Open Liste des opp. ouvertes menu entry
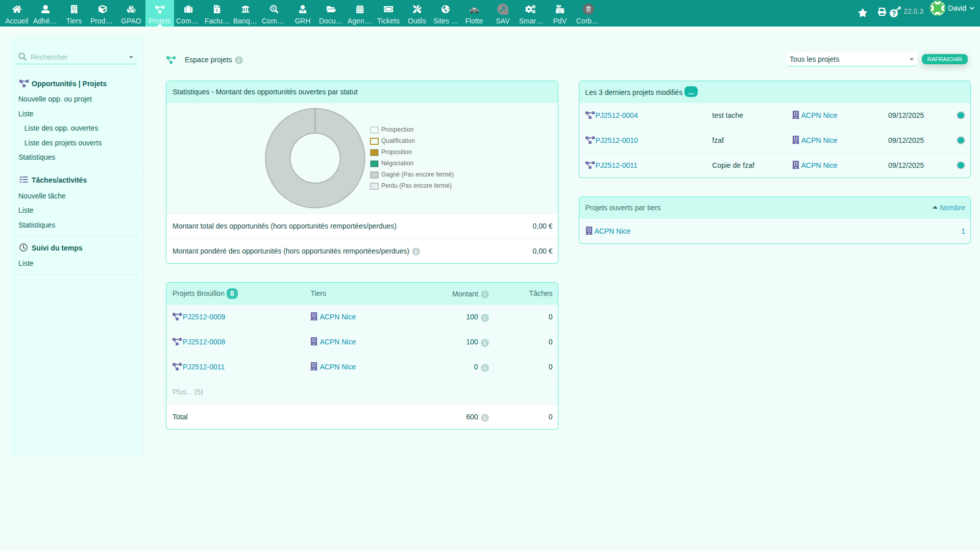This screenshot has width=980, height=551. pyautogui.click(x=61, y=128)
